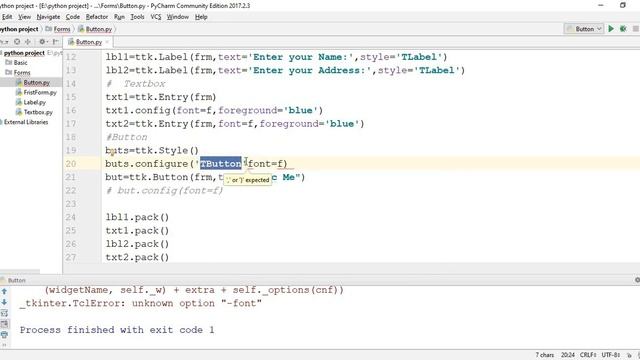Click 'Process finished with exit code 1' text
Viewport: 640px width, 360px height.
point(117,330)
